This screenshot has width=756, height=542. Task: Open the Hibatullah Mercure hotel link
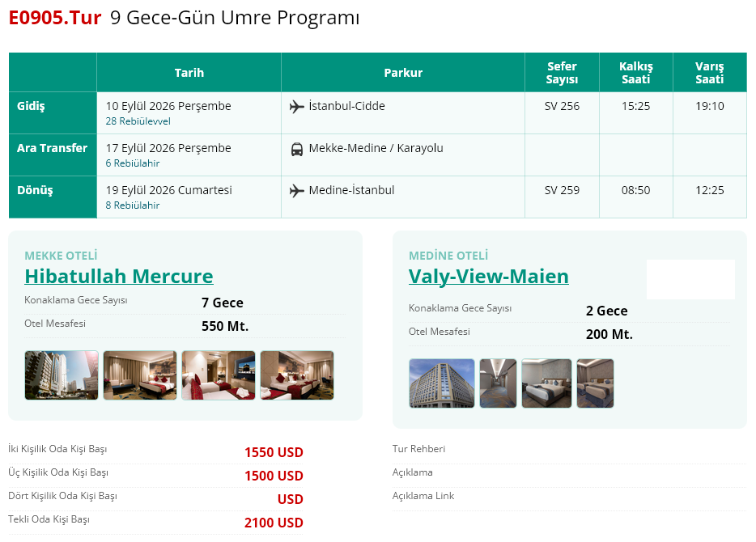coord(119,276)
